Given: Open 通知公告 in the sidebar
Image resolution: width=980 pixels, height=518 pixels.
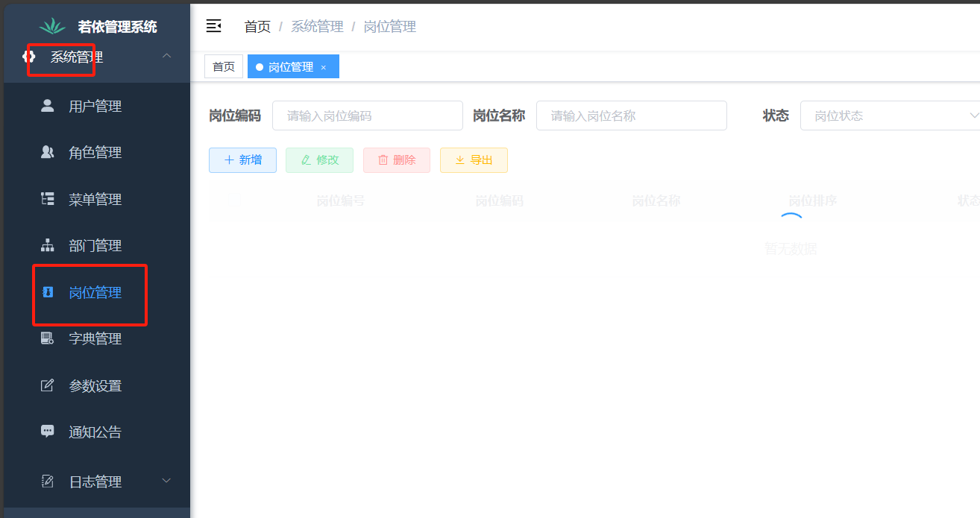Looking at the screenshot, I should click(95, 432).
